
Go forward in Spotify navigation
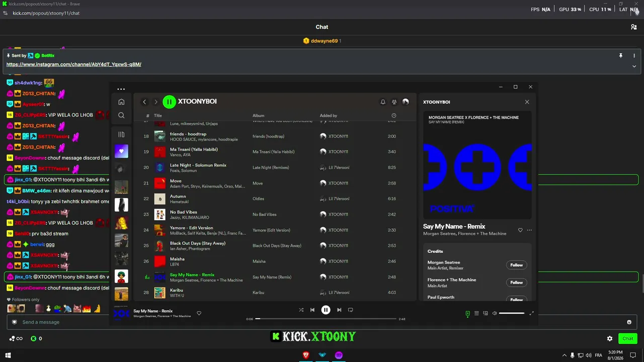(x=156, y=102)
